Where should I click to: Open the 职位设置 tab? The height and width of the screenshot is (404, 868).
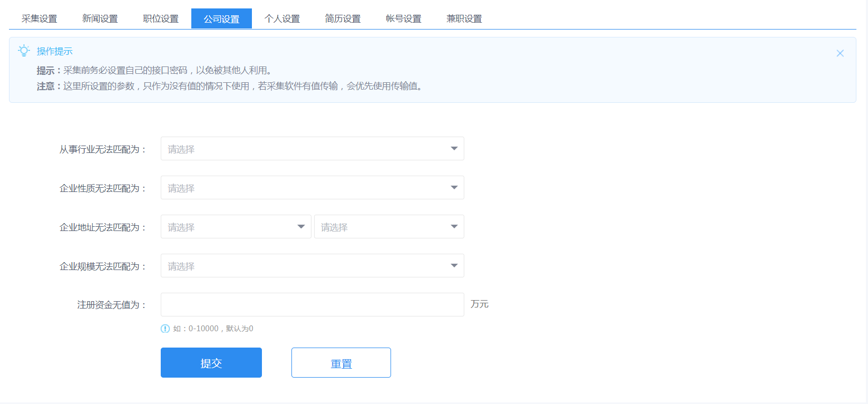pos(161,18)
